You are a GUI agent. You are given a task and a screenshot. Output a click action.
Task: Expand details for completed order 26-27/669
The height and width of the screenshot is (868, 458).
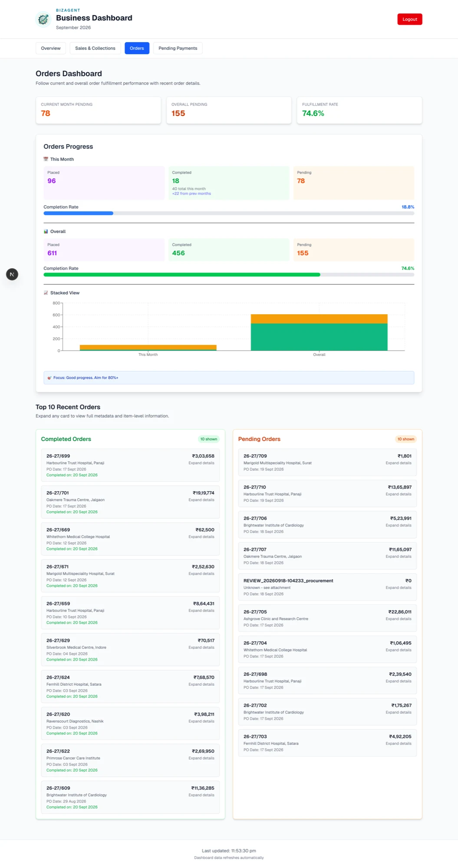click(x=201, y=537)
